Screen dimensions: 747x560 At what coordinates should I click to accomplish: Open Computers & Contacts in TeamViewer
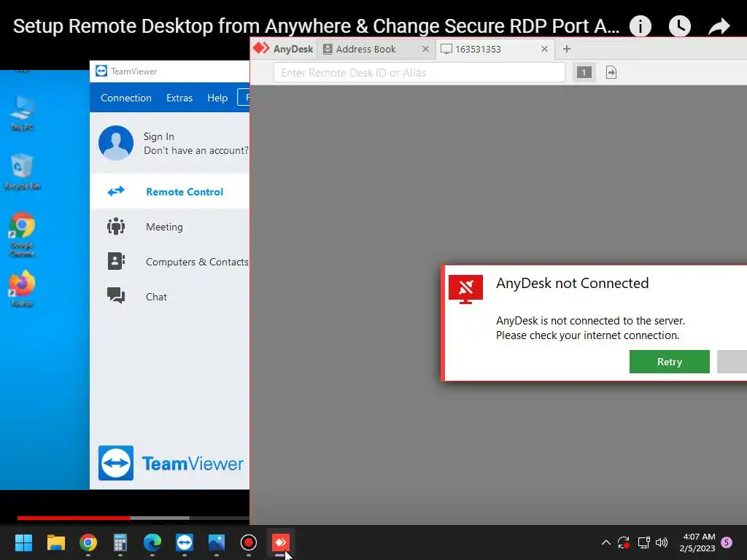click(x=169, y=262)
